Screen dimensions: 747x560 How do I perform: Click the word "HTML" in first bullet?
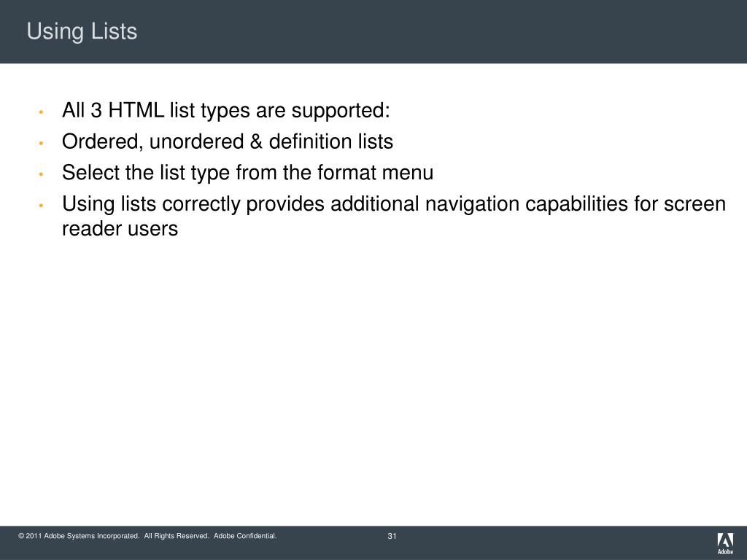[136, 111]
